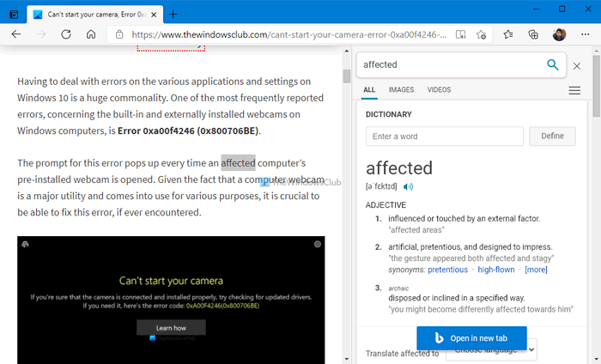Open a new tab with plus button
Viewport: 601px width, 364px height.
[x=173, y=15]
